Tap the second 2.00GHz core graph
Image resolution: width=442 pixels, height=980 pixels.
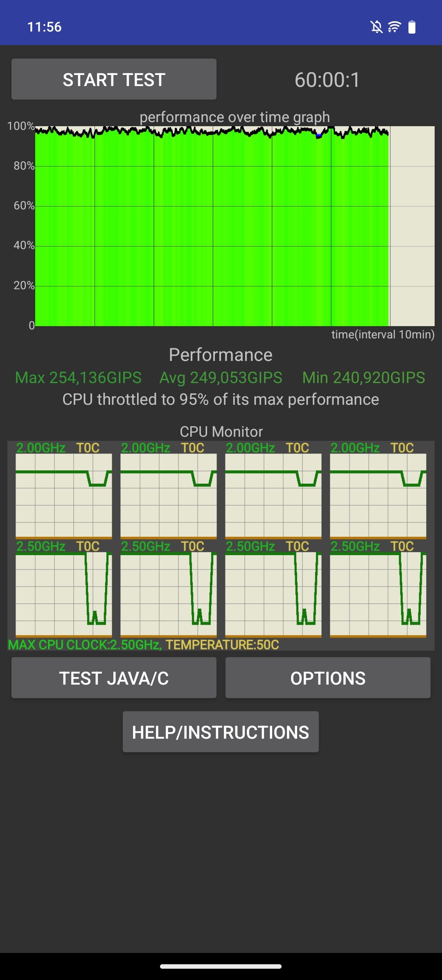point(169,496)
